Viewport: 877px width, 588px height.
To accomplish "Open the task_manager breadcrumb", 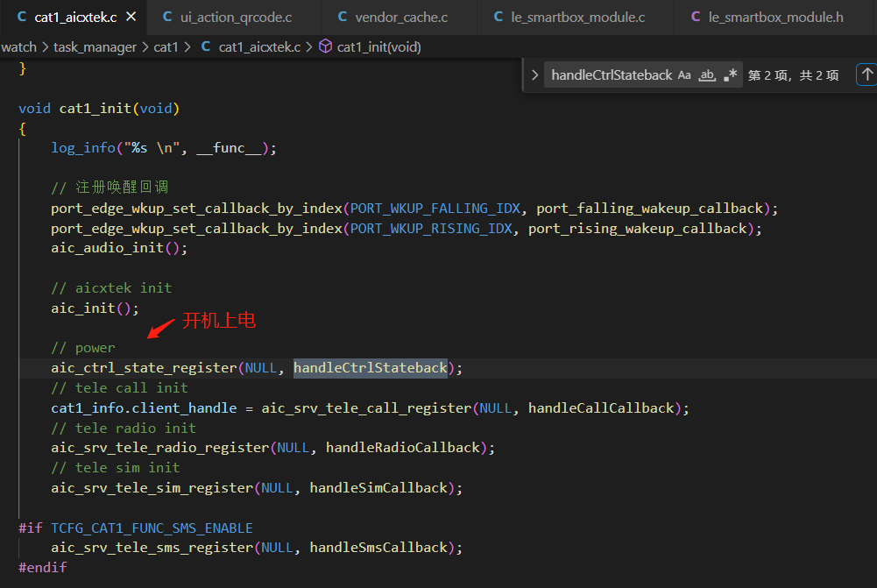I will tap(95, 47).
